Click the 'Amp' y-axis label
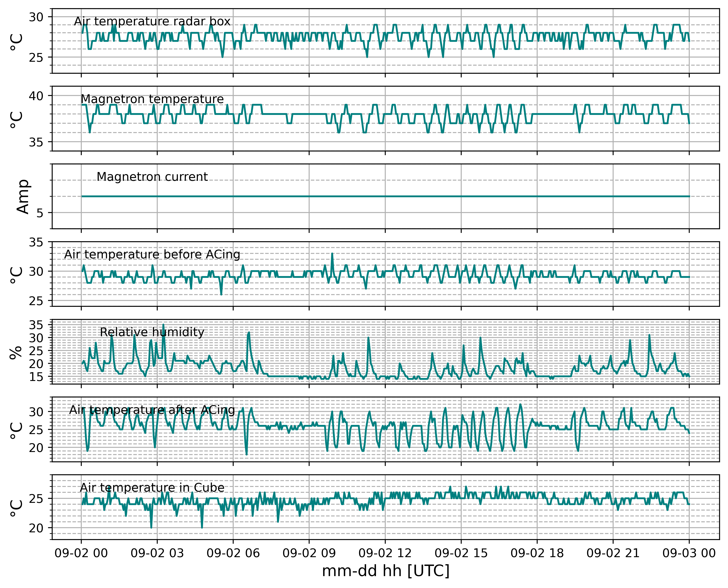Viewport: 728px width, 588px height. point(23,197)
